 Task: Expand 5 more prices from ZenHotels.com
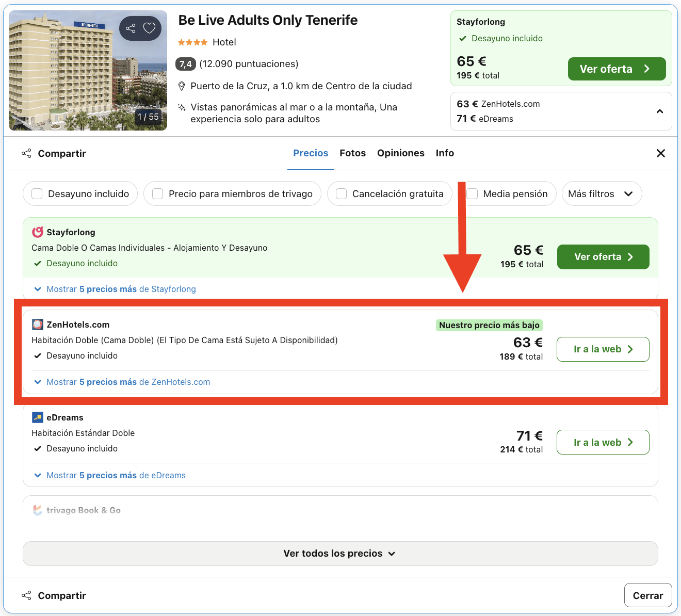point(122,382)
